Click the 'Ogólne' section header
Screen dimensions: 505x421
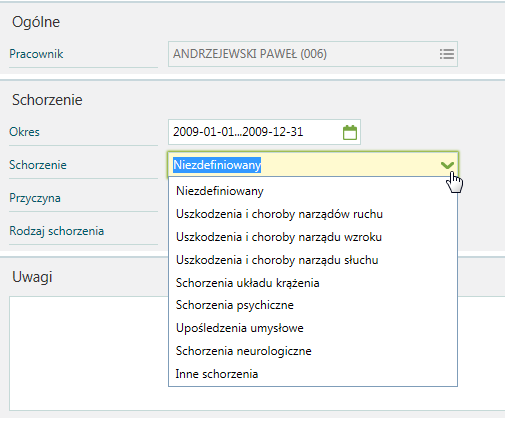[36, 22]
